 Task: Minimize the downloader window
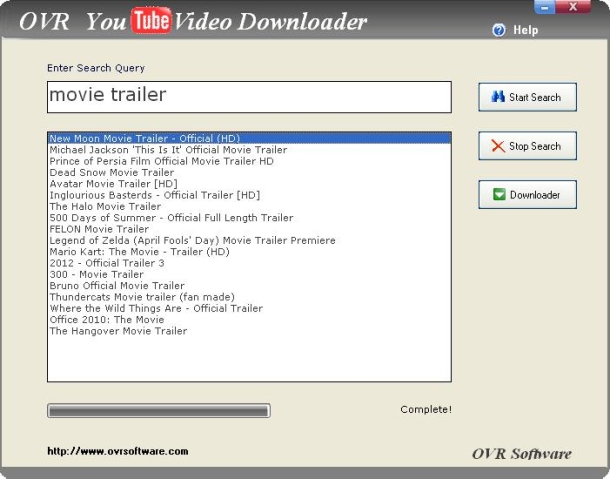[545, 7]
